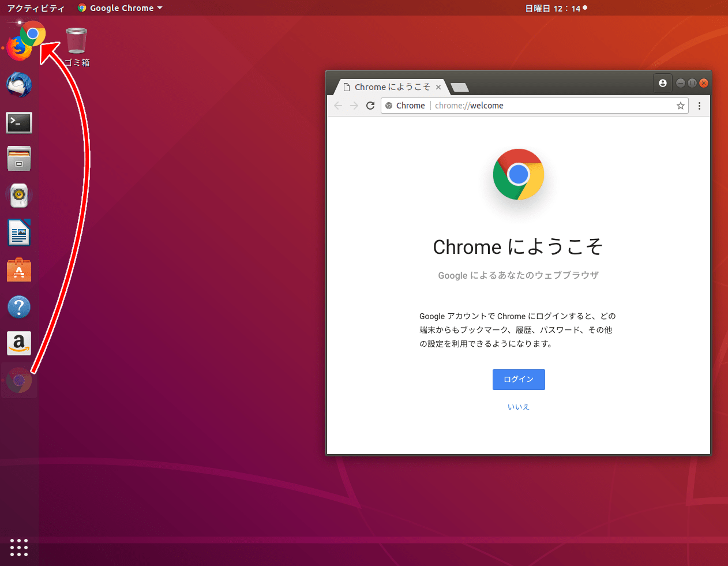Click the profile avatar in Chrome's title bar
The height and width of the screenshot is (566, 728).
(662, 83)
